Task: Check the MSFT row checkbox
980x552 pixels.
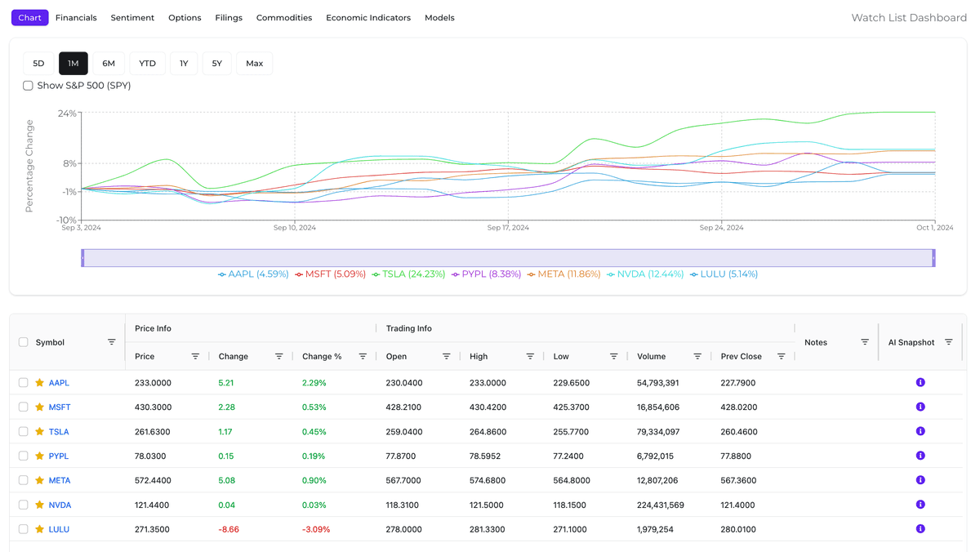Action: pos(23,407)
